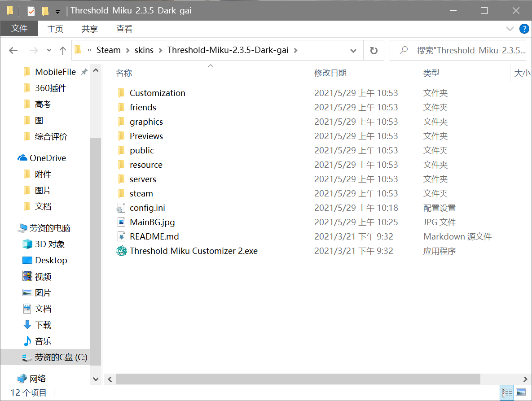Select the MainBG.jpg image icon
The image size is (532, 401).
[121, 222]
